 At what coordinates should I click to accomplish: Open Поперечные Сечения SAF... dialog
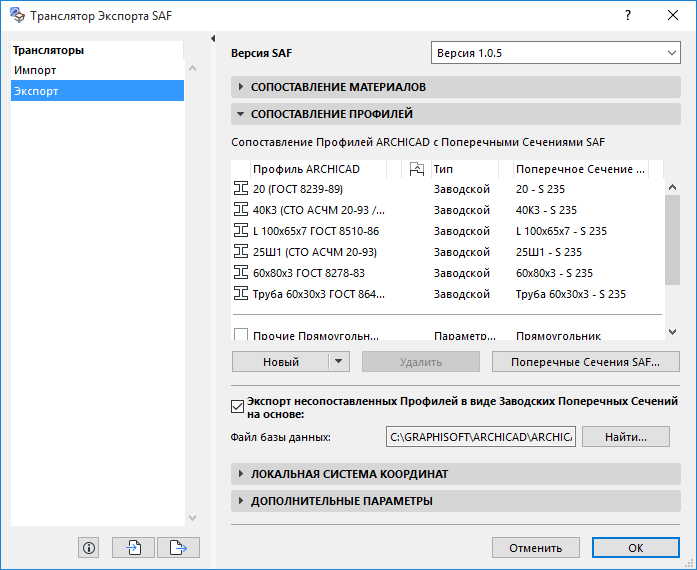tap(585, 361)
